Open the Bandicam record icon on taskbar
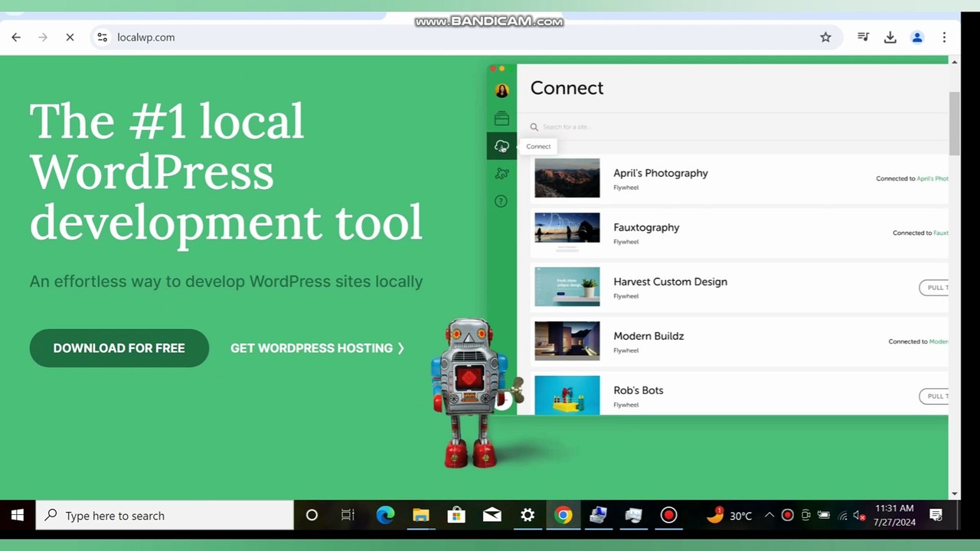Image resolution: width=980 pixels, height=551 pixels. coord(669,515)
